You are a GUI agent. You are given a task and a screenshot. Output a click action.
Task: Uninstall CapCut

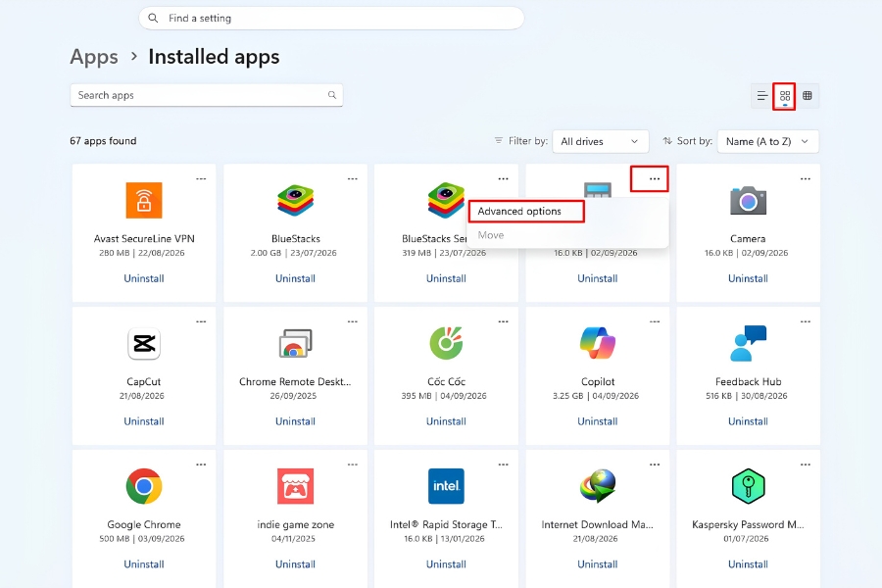pos(144,421)
